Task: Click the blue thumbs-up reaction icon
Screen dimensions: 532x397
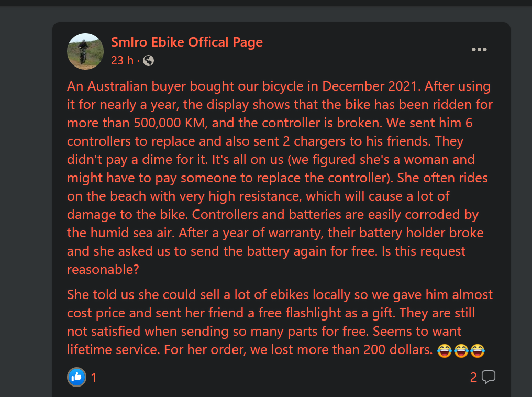Action: click(x=76, y=377)
